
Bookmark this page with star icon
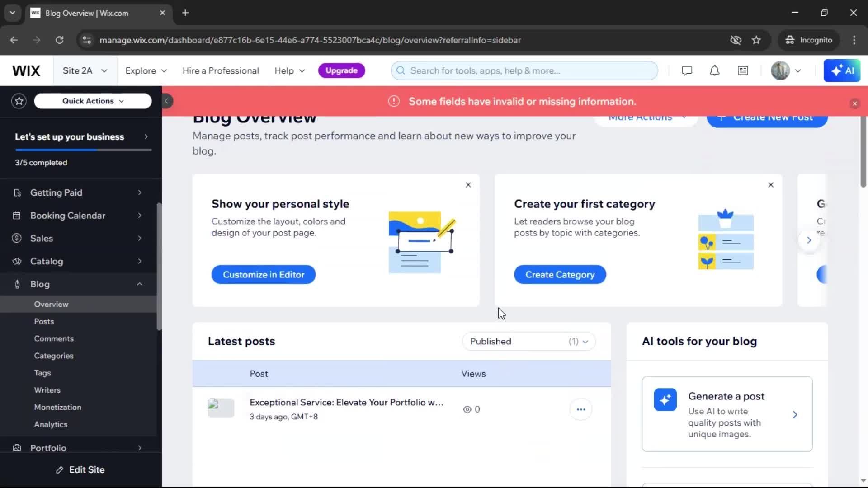(x=756, y=40)
